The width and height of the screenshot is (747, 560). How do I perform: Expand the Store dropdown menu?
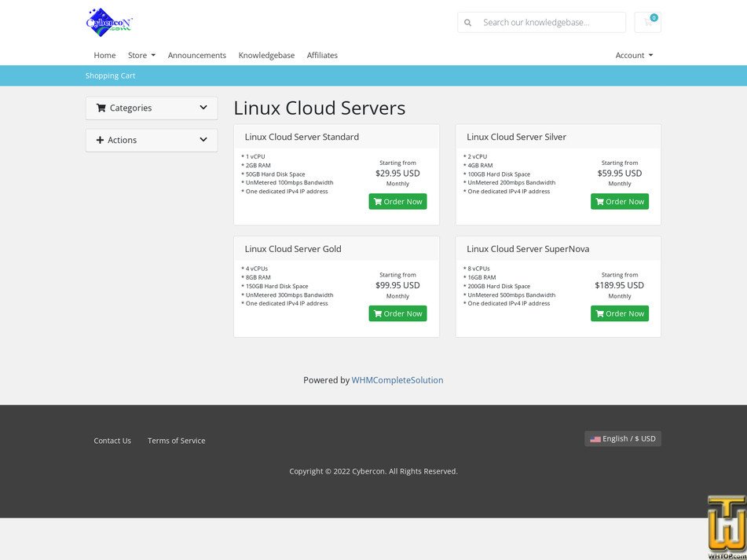(141, 55)
